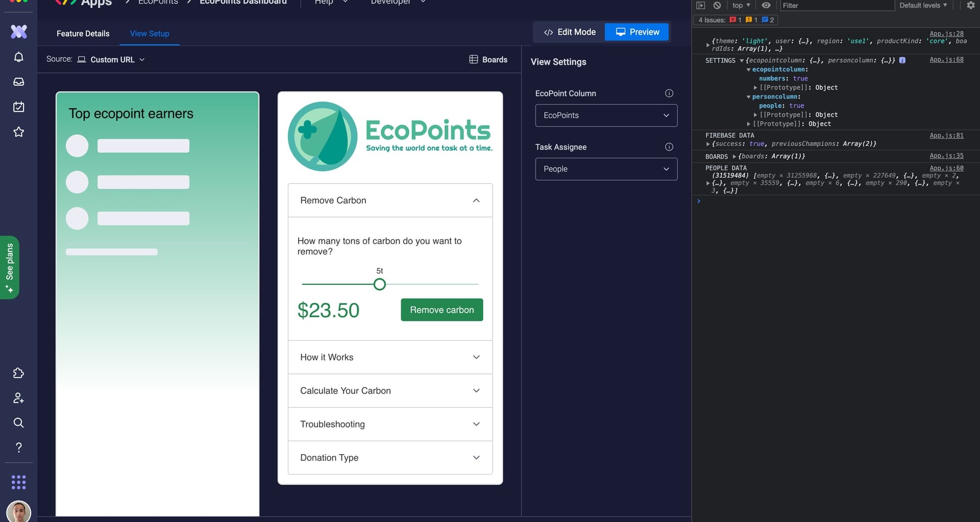Open the EcoPoints column dropdown
980x522 pixels.
(606, 115)
